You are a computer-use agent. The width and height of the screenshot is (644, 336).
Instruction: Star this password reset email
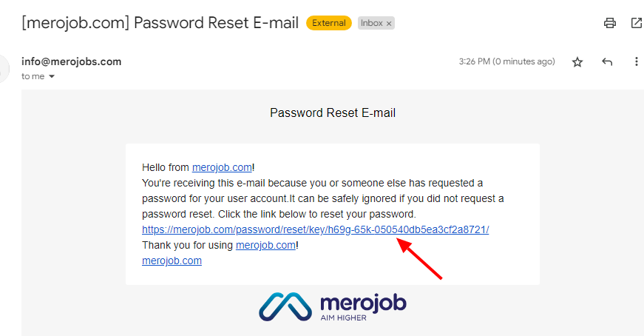[x=577, y=62]
